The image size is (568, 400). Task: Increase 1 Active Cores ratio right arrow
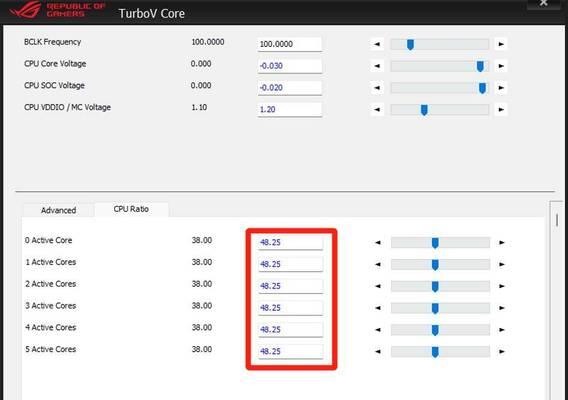click(x=502, y=264)
